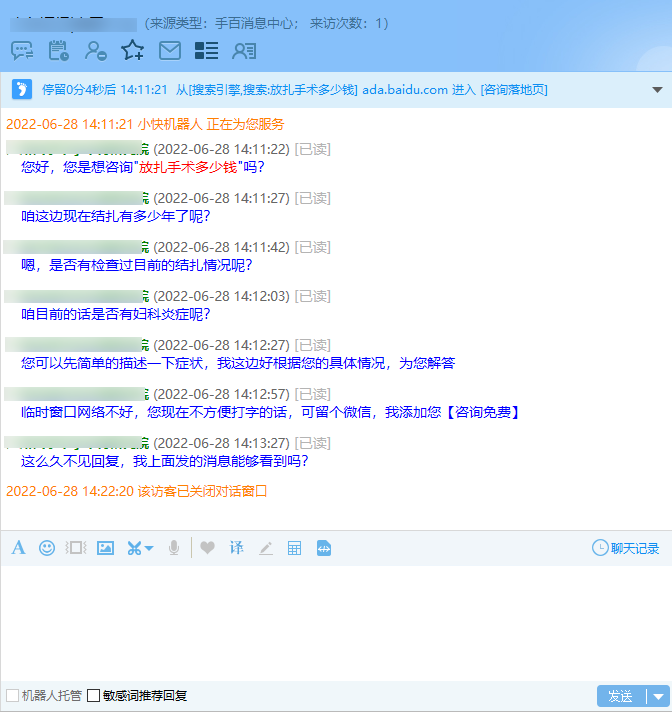The image size is (672, 712).
Task: Click the heart favorite replies icon
Action: 207,548
